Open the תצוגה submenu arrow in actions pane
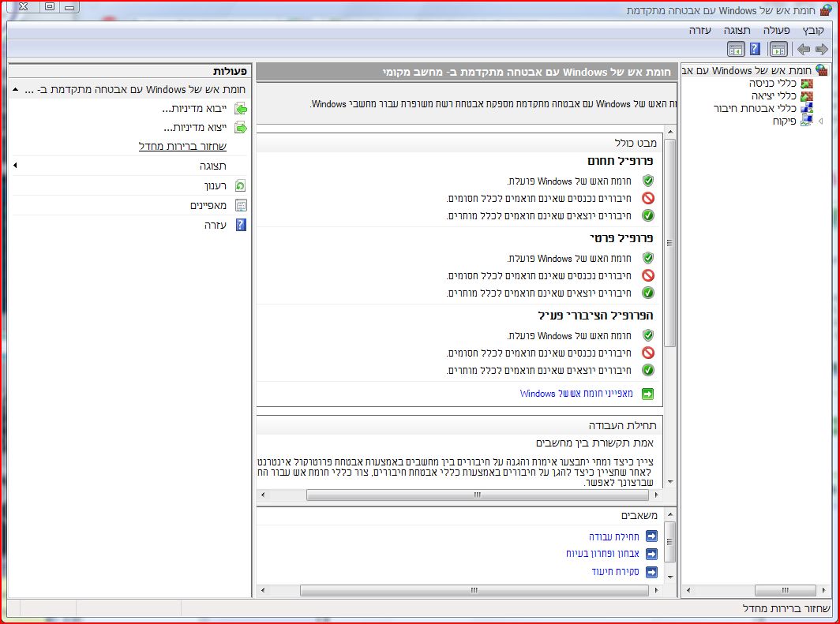The image size is (840, 624). click(x=15, y=166)
